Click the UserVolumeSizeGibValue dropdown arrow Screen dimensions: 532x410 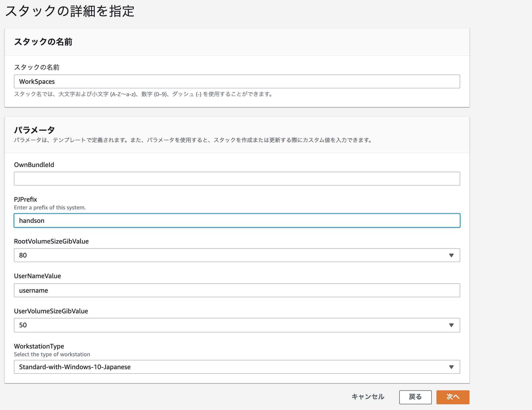(x=451, y=325)
